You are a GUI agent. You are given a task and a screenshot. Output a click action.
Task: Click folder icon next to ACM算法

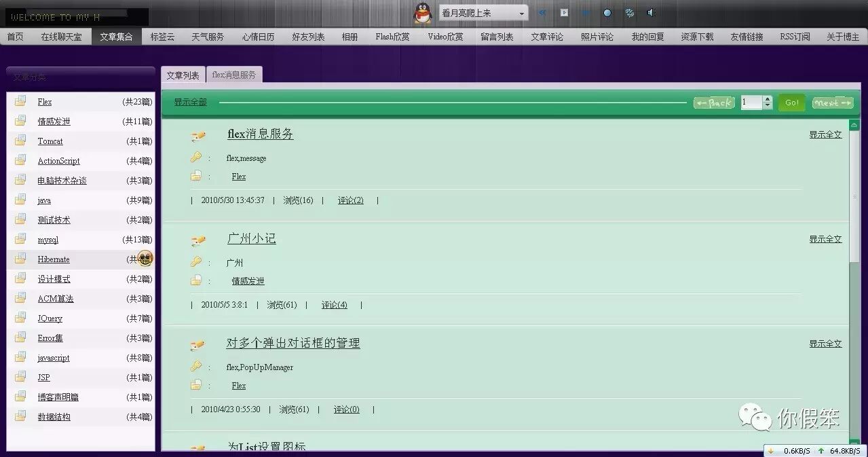pyautogui.click(x=21, y=298)
